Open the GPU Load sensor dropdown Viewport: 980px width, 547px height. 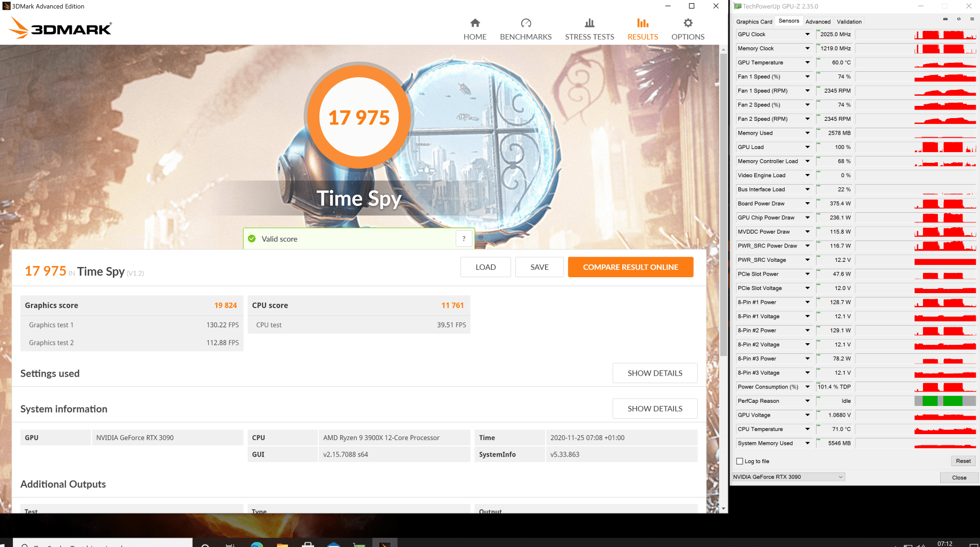tap(808, 147)
